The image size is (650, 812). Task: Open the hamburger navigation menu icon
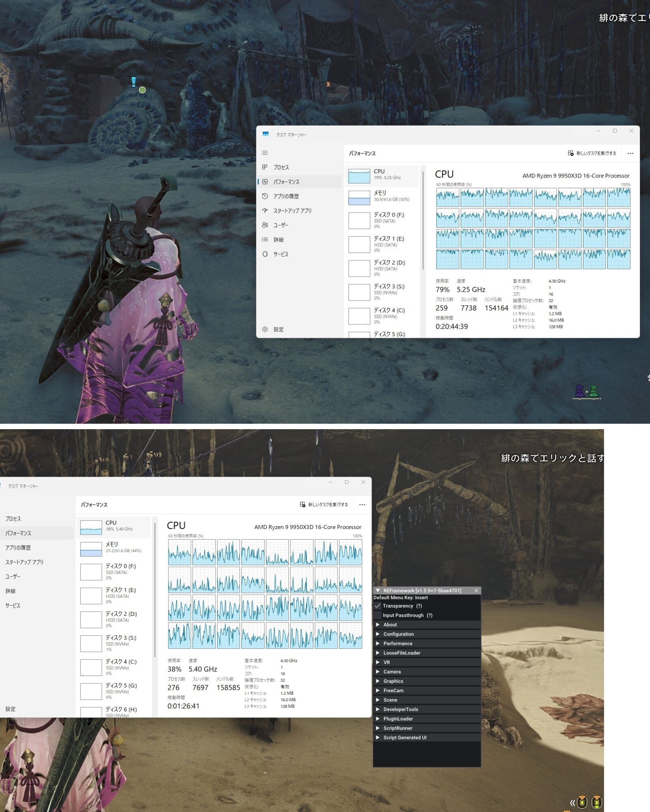pyautogui.click(x=265, y=153)
